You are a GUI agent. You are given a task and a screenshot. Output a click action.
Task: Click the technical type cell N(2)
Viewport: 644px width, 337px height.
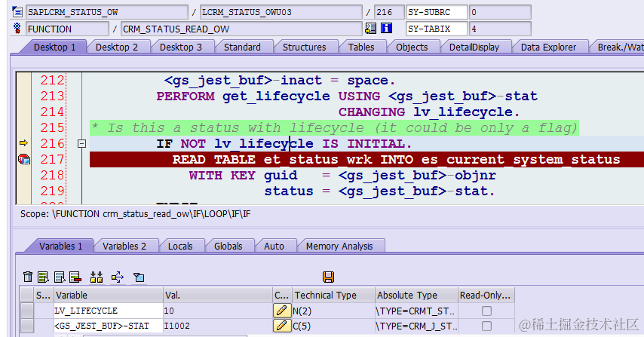(x=333, y=311)
